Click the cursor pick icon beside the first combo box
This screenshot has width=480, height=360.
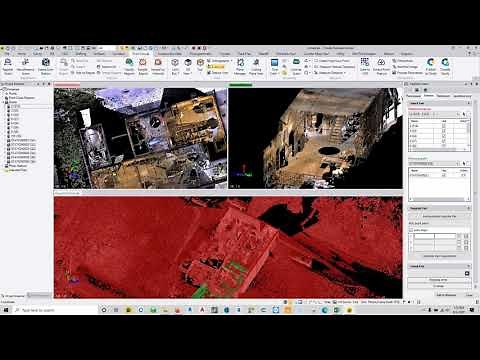[464, 114]
